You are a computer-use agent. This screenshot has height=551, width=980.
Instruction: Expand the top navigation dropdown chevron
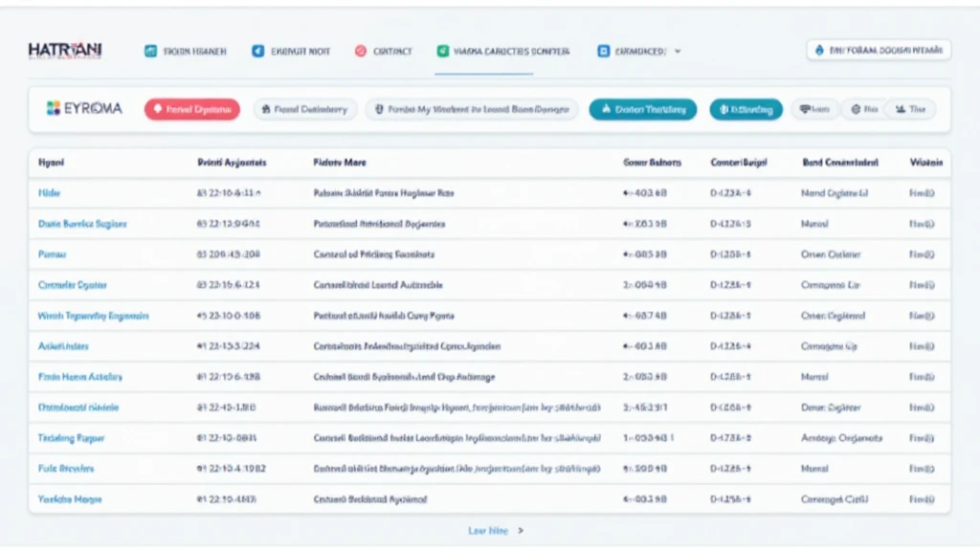tap(678, 51)
